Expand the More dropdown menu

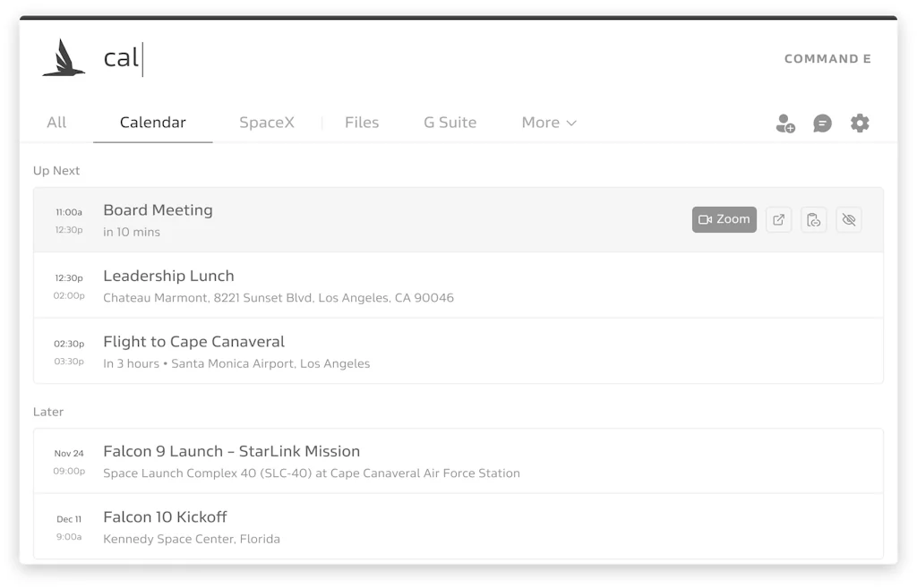549,123
